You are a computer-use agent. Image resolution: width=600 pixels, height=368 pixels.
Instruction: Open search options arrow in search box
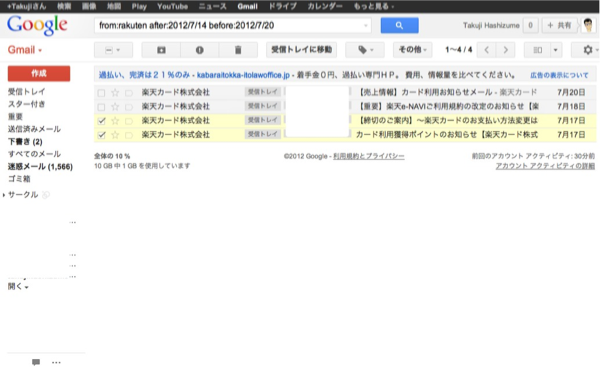coord(366,26)
